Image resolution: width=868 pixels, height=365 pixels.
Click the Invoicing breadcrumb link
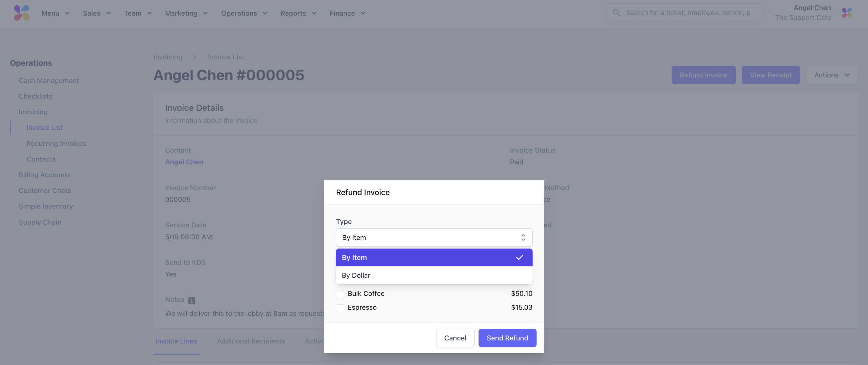[x=167, y=57]
